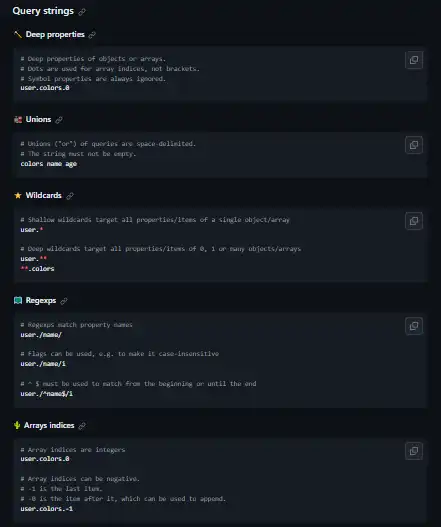Click the Query strings heading
The image size is (441, 527).
point(43,11)
